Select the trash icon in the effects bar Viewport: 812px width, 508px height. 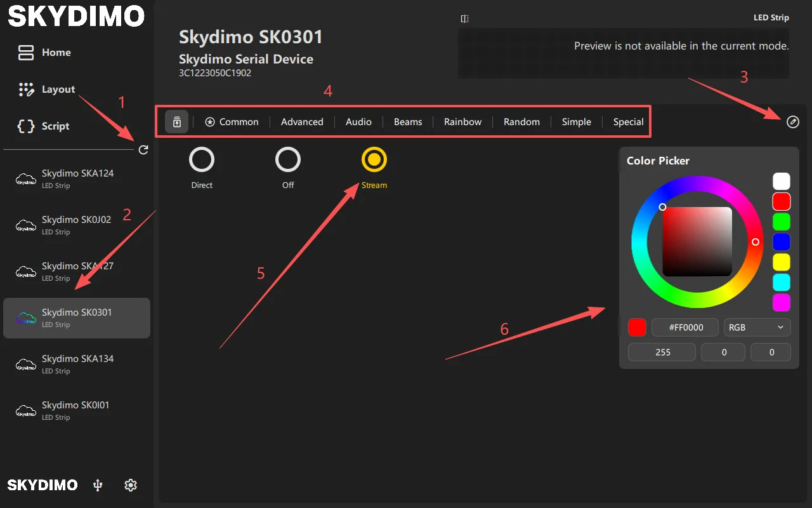(176, 121)
